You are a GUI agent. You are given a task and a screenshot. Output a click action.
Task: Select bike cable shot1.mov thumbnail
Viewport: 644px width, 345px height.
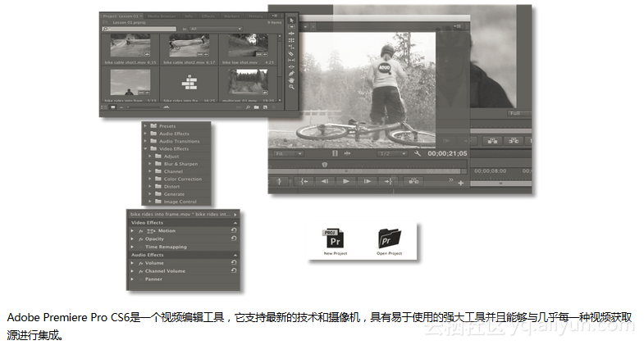point(130,46)
